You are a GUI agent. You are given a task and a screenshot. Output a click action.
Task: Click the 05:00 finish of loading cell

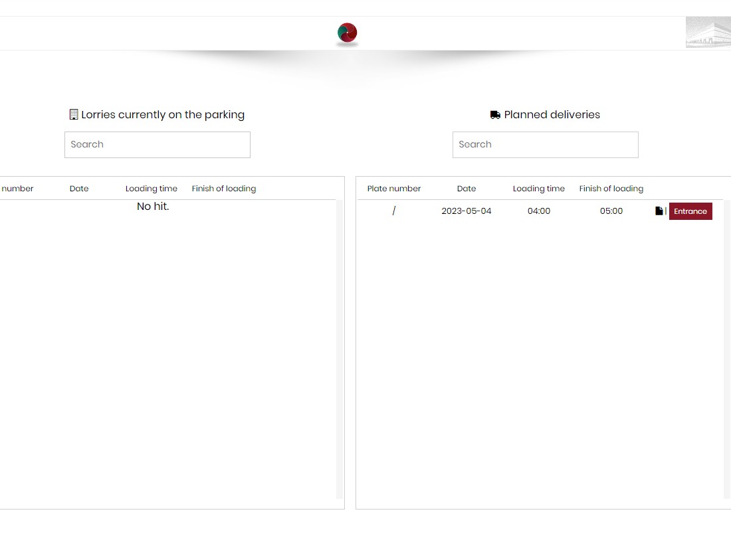click(x=611, y=211)
